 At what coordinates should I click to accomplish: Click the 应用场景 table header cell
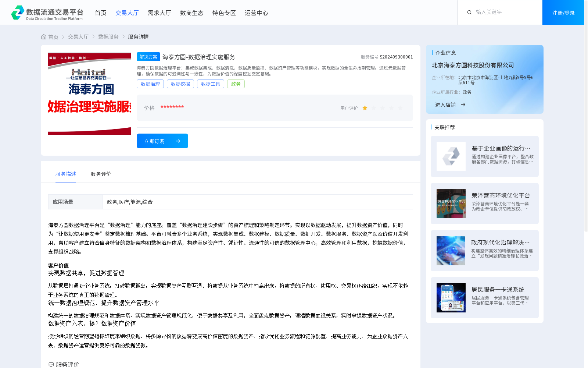click(x=75, y=202)
